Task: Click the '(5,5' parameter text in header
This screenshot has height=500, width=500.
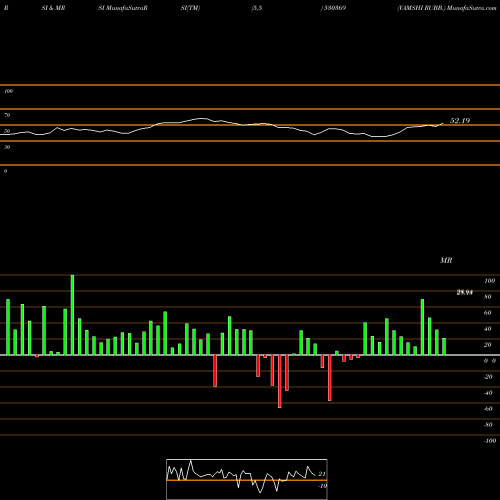Action: tap(257, 8)
